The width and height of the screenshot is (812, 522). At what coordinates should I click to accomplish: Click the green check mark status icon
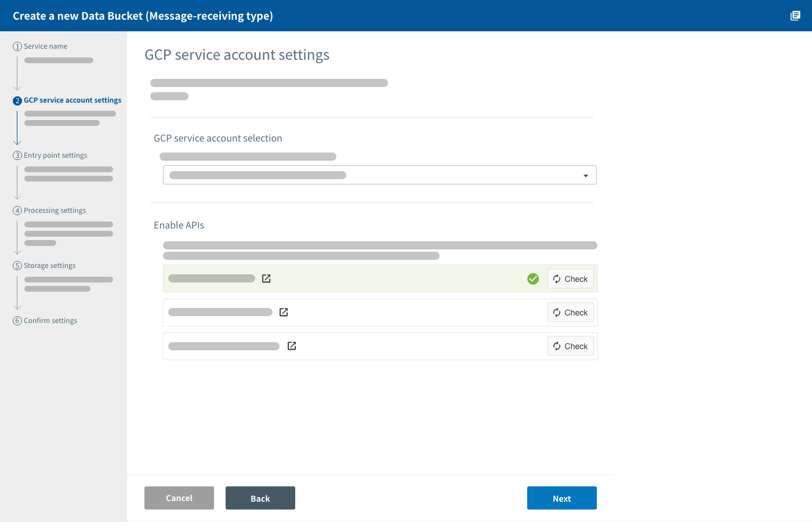point(533,279)
